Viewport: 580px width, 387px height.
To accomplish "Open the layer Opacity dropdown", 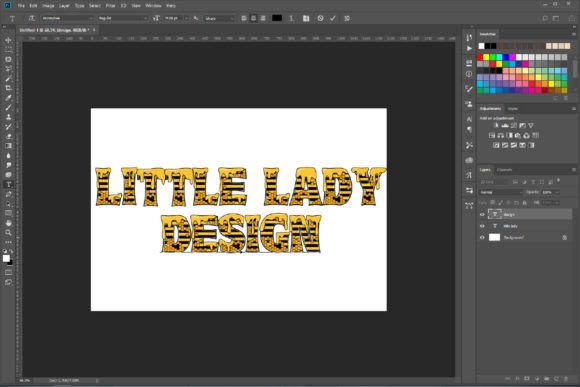I will tap(557, 192).
